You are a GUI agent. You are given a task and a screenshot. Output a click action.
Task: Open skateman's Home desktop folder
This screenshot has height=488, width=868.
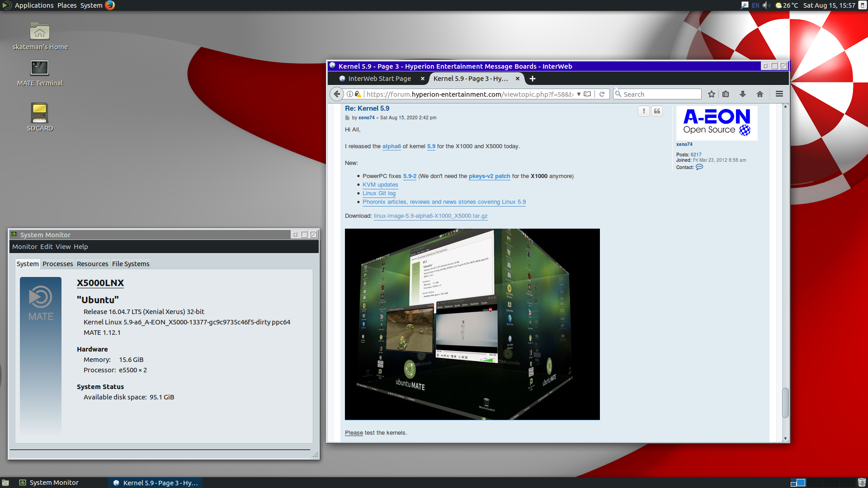click(x=40, y=36)
